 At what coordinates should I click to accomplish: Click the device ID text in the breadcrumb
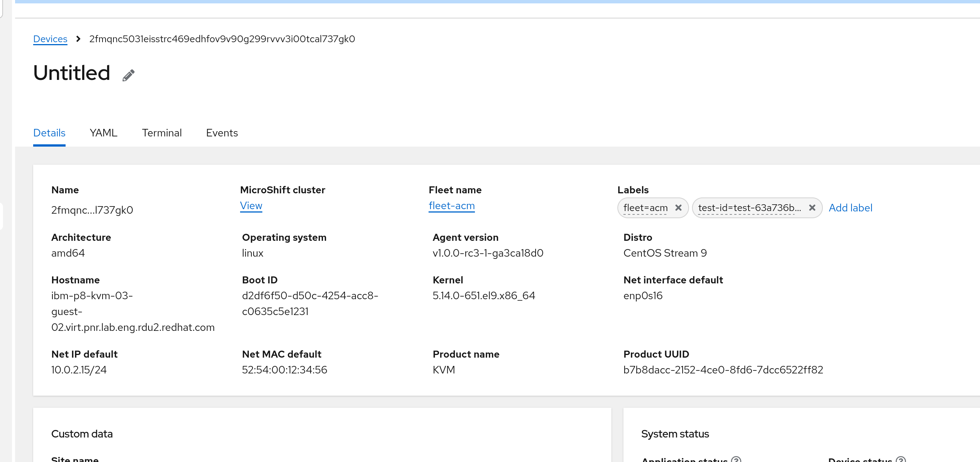(222, 39)
